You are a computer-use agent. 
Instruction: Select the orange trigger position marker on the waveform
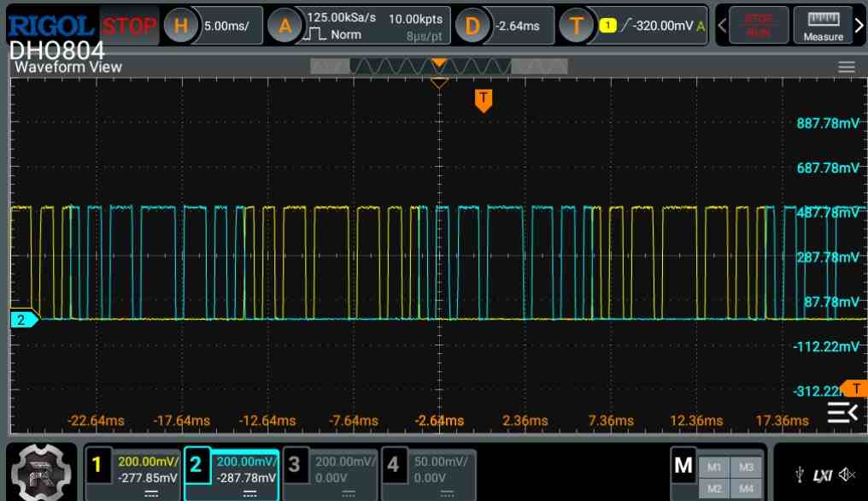[484, 101]
